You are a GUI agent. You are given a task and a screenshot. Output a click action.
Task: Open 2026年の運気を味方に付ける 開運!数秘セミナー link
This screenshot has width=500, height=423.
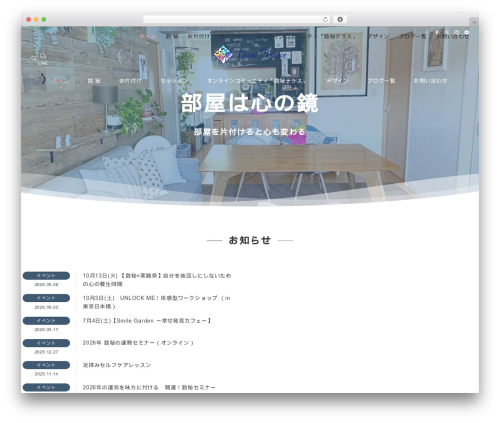(149, 387)
